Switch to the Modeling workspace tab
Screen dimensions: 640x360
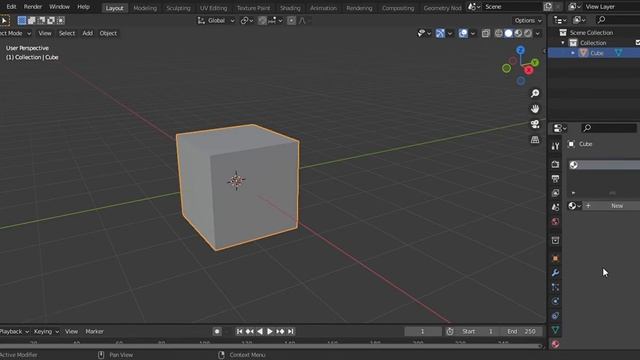pyautogui.click(x=145, y=8)
